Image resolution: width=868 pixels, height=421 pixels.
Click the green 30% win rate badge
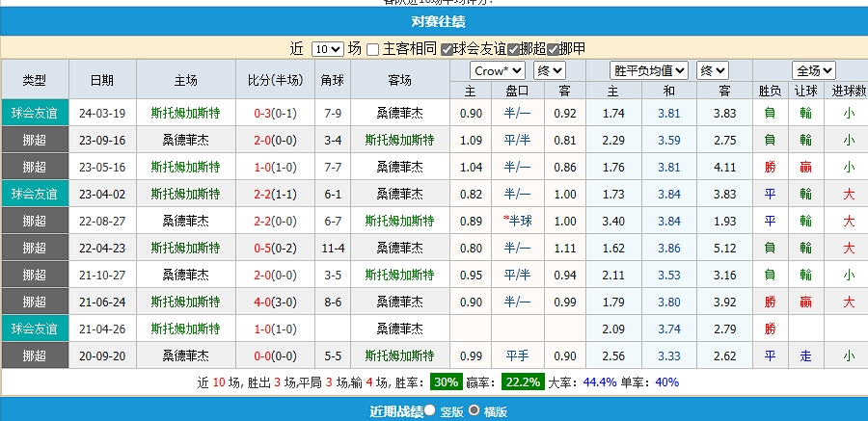click(446, 382)
